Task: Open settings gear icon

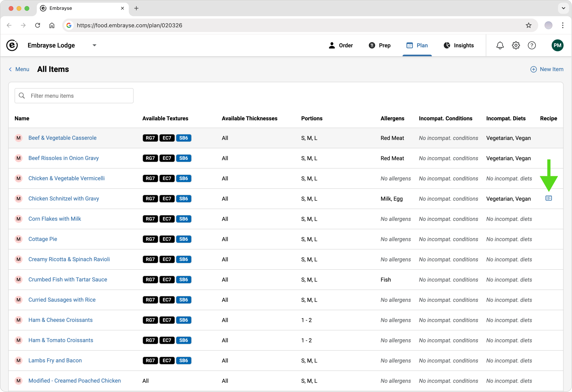Action: [516, 45]
